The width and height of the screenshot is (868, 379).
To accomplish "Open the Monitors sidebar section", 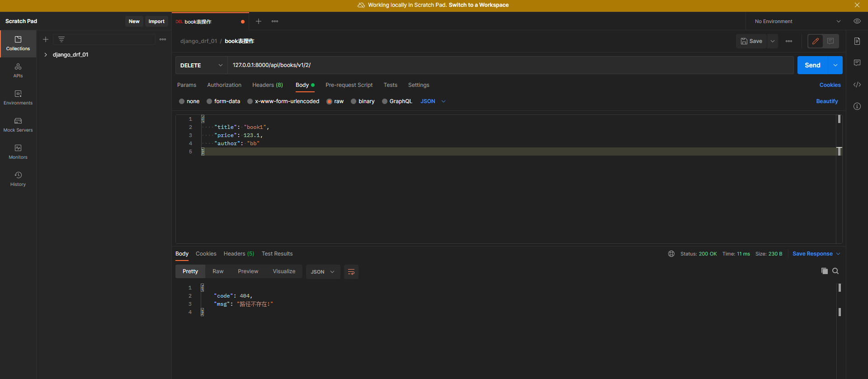I will [x=18, y=152].
